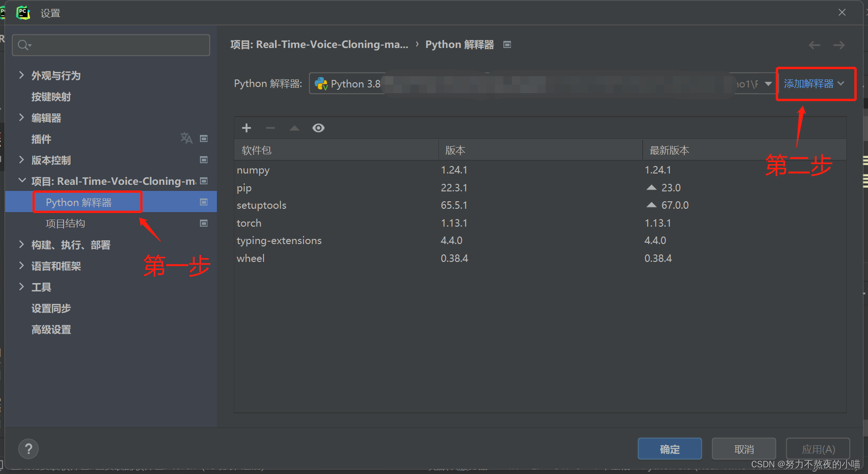Click the translation icon next to 插件

pos(186,138)
